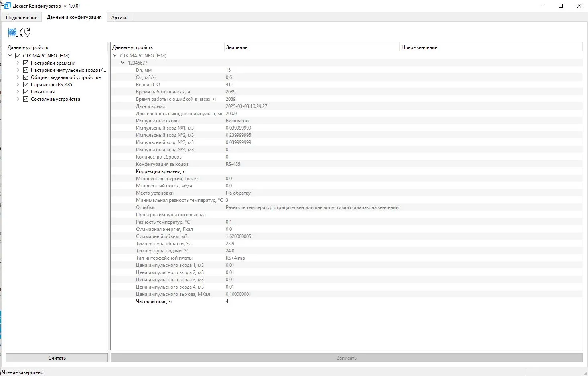This screenshot has width=588, height=376.
Task: Collapse the 12345677 device node
Action: (x=123, y=63)
